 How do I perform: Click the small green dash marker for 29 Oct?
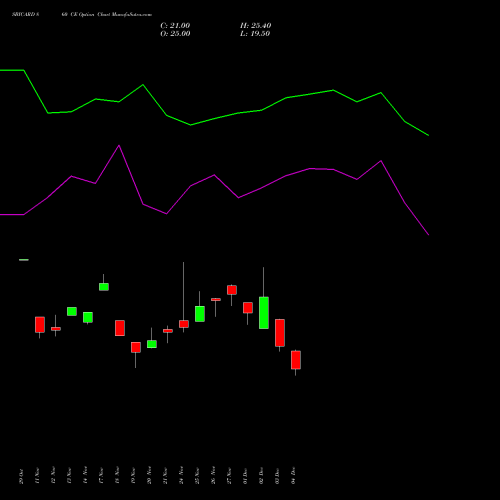point(24,260)
